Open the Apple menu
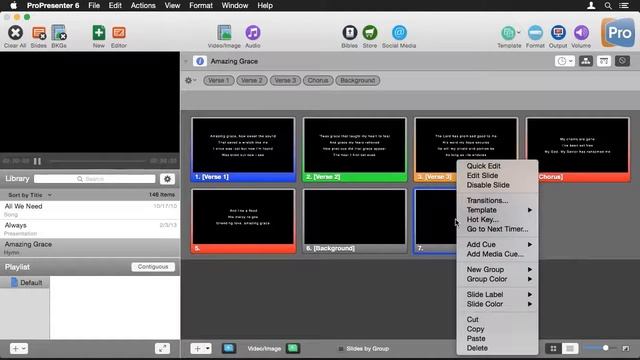 tap(13, 5)
